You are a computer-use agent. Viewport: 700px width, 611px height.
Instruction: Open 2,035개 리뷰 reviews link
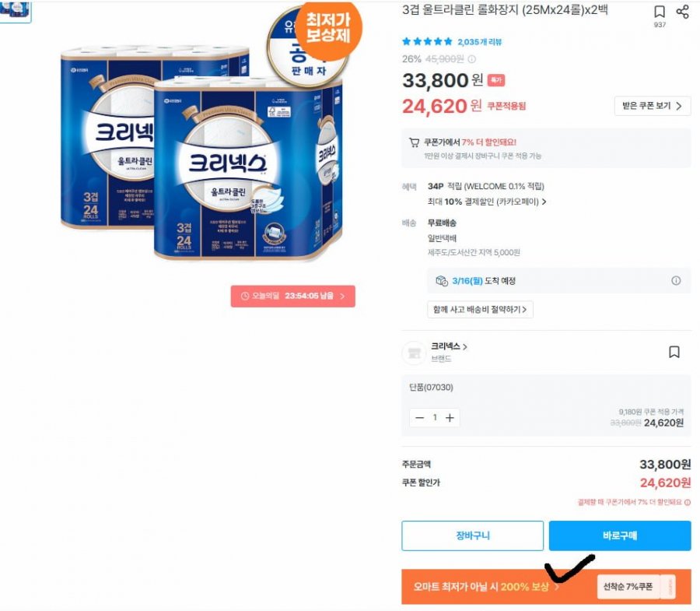point(479,42)
